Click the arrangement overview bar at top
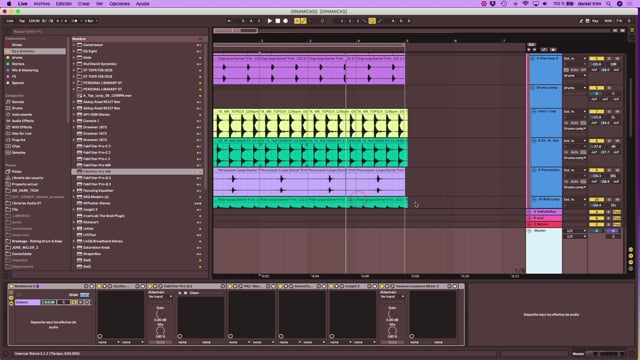Viewport: 640px width, 360px height. [413, 30]
